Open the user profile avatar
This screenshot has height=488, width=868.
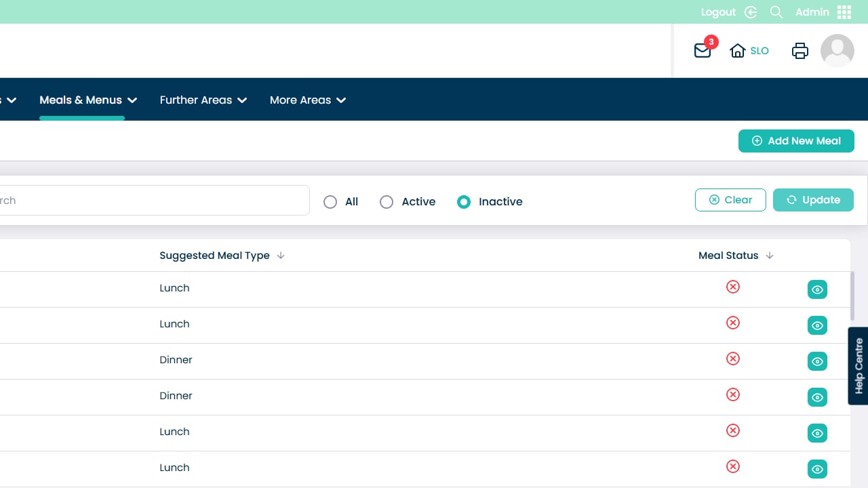(837, 51)
